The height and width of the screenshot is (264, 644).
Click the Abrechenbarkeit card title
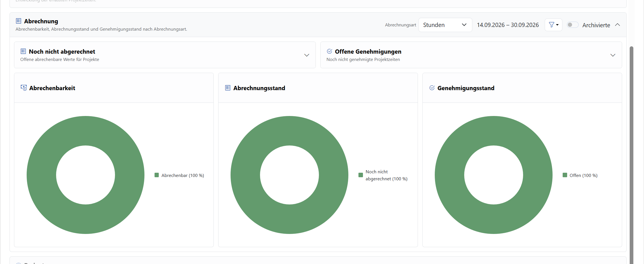(x=52, y=88)
